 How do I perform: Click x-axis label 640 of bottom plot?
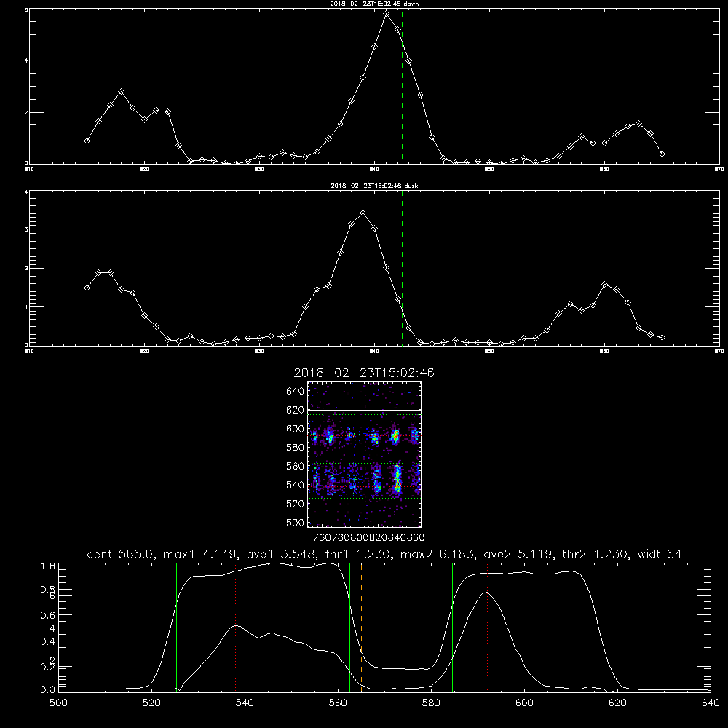coord(711,703)
